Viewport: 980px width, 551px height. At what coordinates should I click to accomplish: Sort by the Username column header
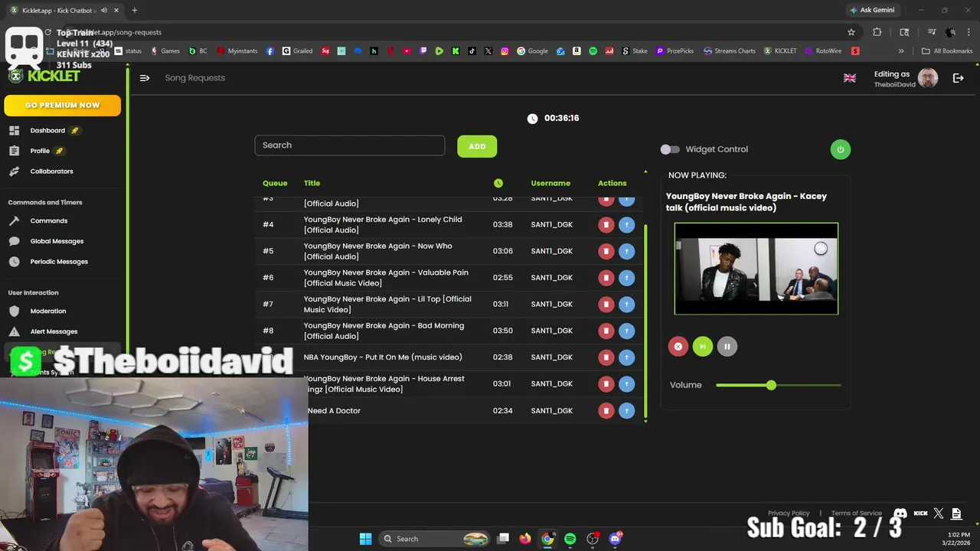550,183
